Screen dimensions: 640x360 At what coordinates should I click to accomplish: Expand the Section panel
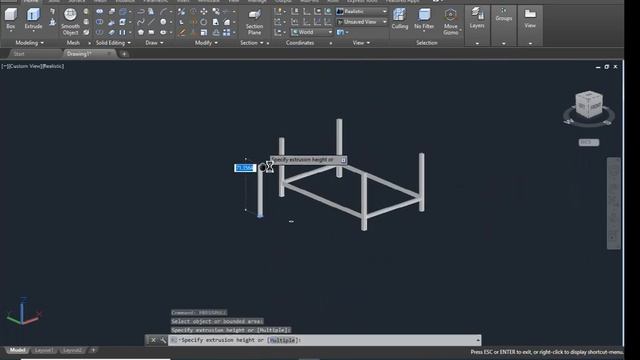click(x=251, y=43)
